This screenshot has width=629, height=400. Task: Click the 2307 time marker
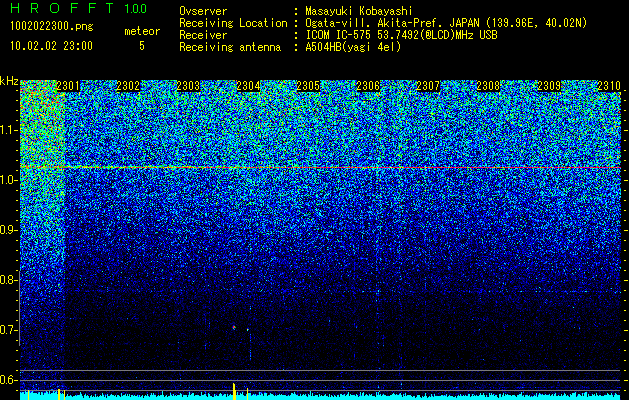coord(428,86)
